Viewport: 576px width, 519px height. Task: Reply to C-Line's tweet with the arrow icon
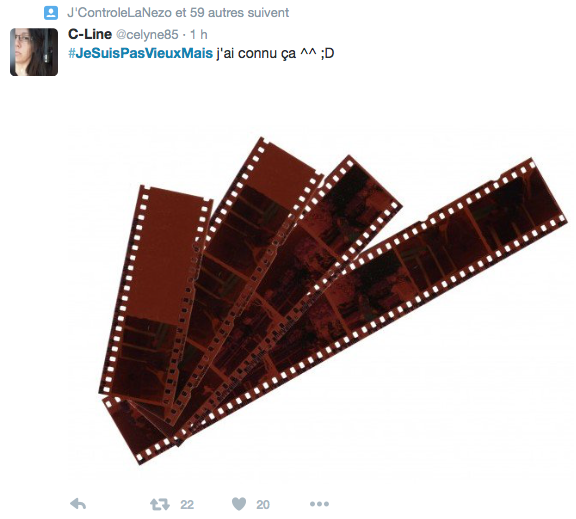pos(78,504)
